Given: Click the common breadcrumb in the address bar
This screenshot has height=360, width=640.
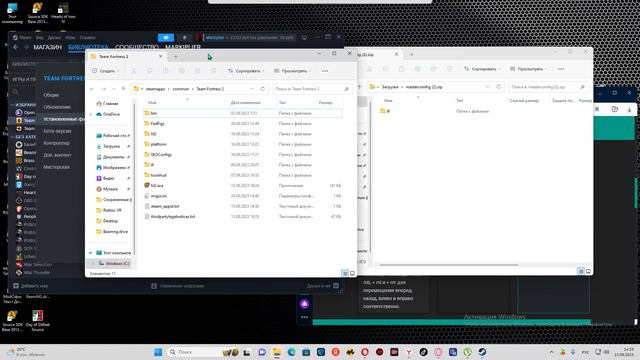Looking at the screenshot, I should (180, 89).
